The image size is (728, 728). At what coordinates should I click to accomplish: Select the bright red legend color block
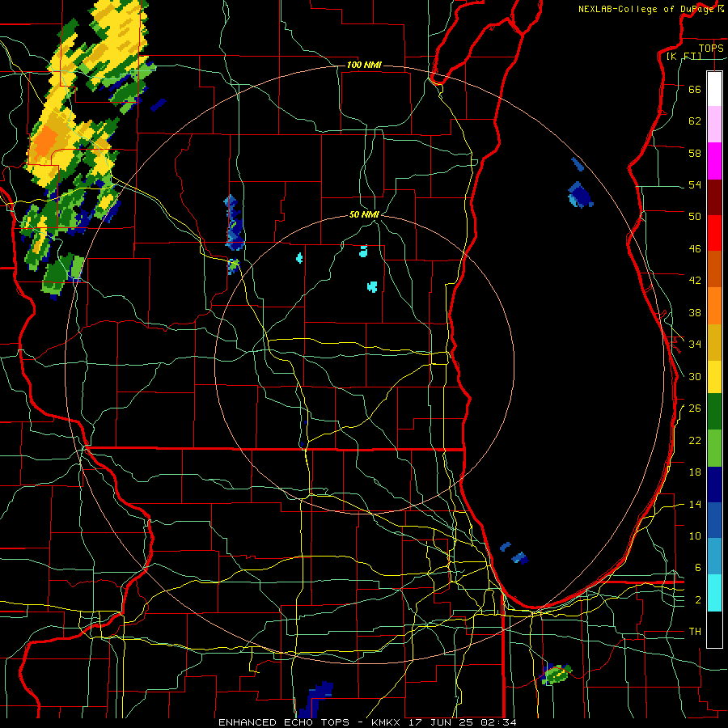(x=714, y=233)
